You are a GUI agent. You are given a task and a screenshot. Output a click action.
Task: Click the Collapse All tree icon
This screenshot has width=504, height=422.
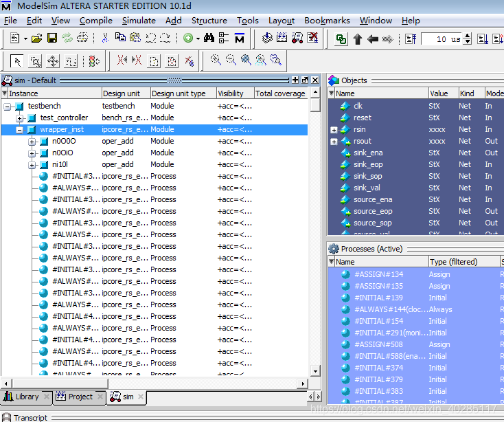(x=224, y=38)
